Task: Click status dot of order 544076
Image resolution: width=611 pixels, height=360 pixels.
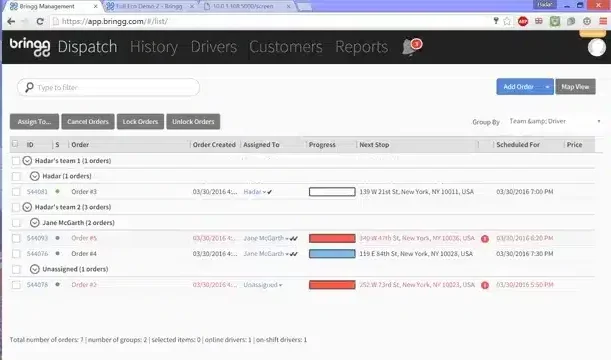Action: 58,253
